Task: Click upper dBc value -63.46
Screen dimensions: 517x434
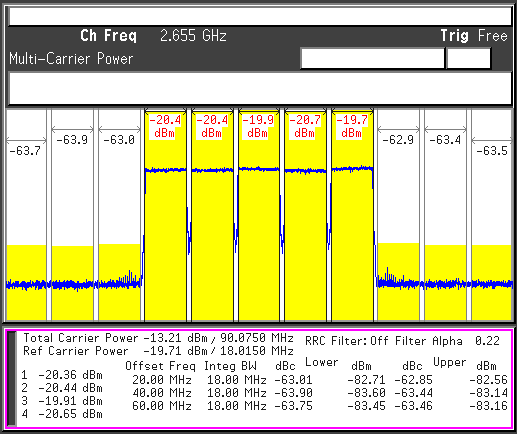Action: click(413, 406)
